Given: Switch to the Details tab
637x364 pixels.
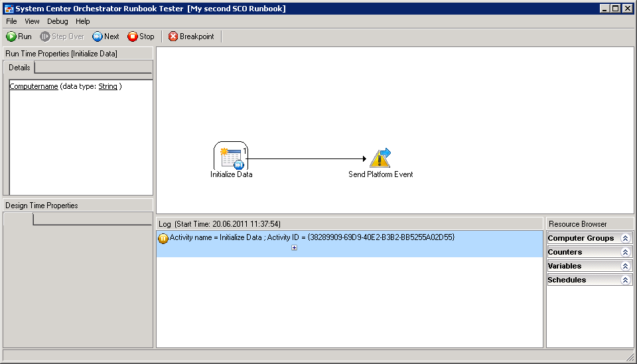Looking at the screenshot, I should [19, 68].
